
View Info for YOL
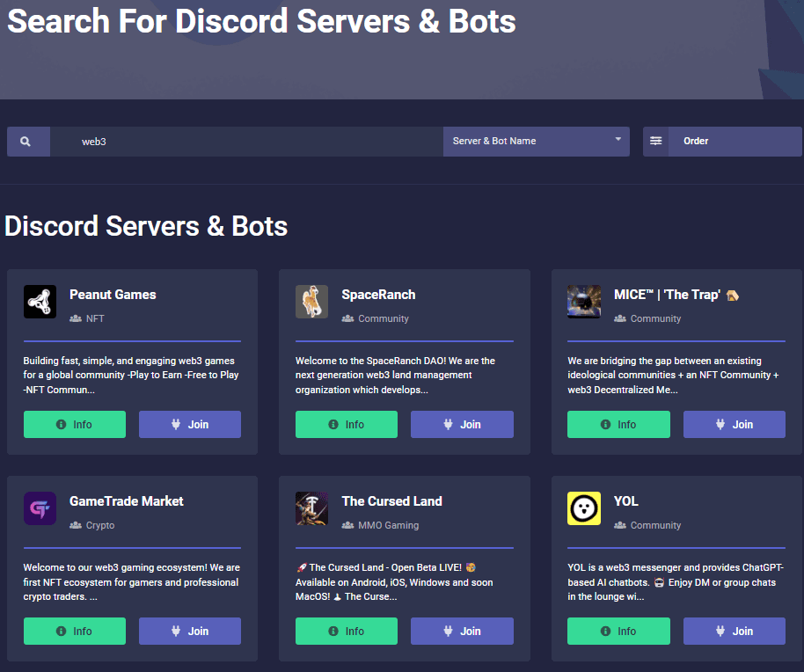tap(618, 631)
